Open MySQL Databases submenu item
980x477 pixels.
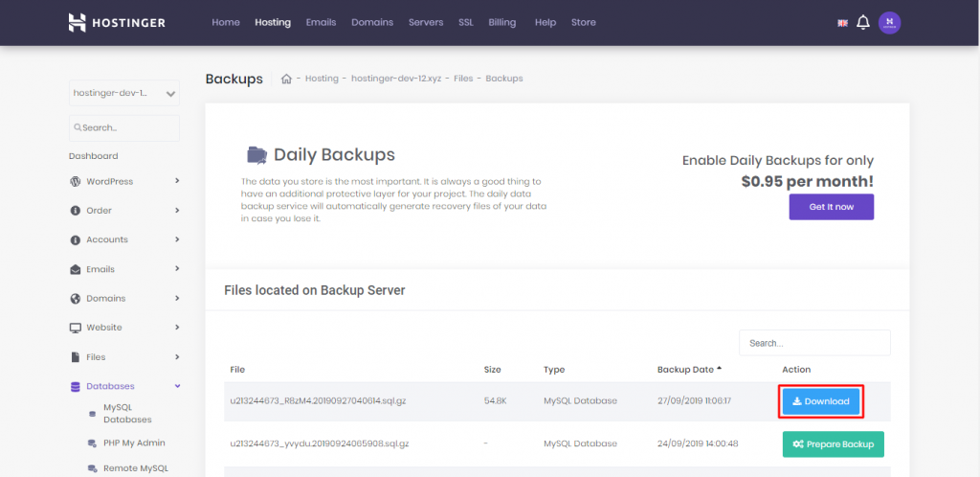point(127,413)
